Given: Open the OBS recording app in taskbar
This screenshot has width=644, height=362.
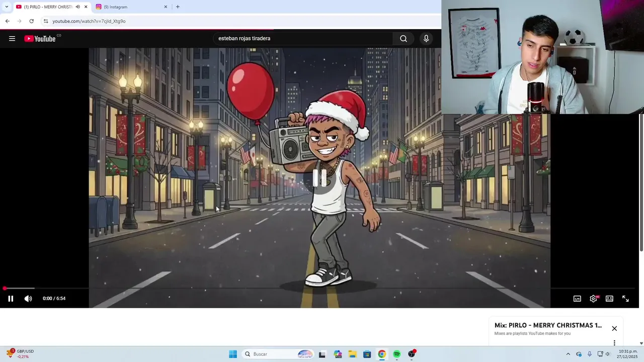Looking at the screenshot, I should tap(412, 354).
